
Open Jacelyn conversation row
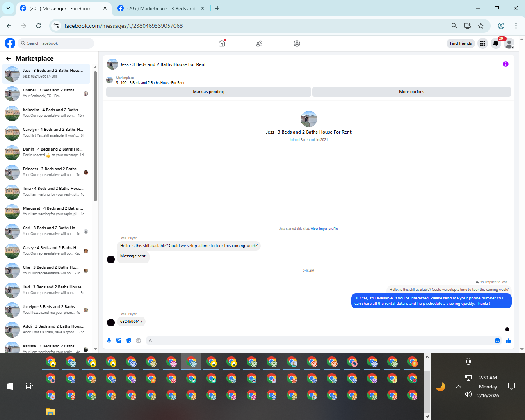[46, 310]
